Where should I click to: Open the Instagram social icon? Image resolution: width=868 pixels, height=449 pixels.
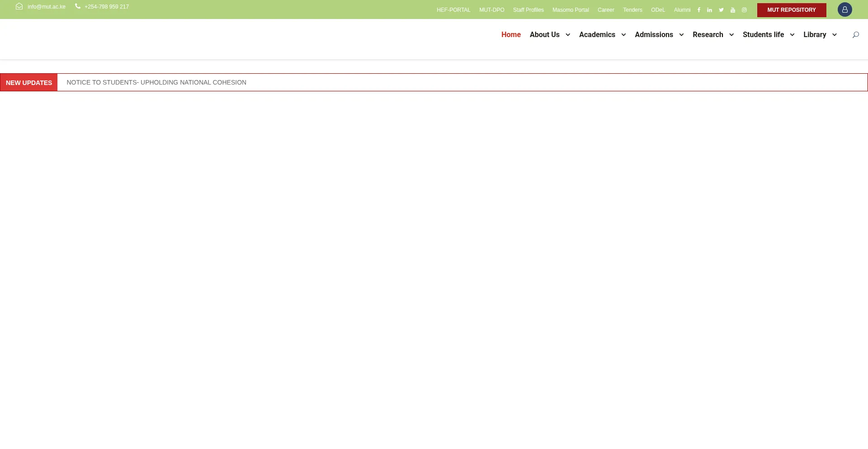[x=744, y=10]
